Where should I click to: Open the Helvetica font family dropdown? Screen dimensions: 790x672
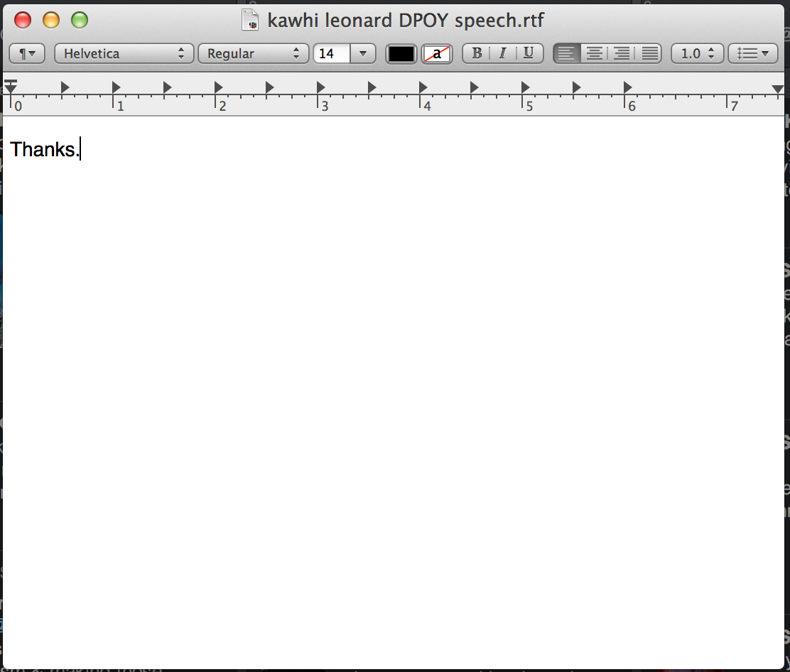tap(124, 53)
